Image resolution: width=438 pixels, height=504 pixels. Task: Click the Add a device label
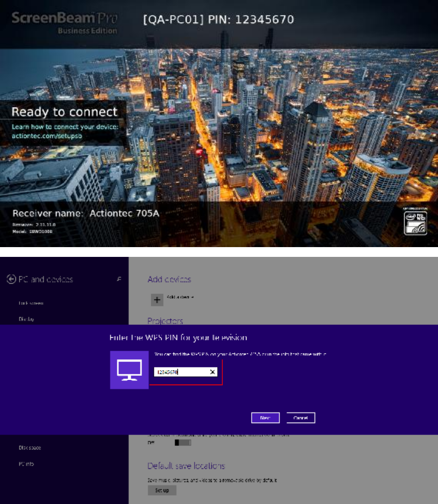(180, 297)
